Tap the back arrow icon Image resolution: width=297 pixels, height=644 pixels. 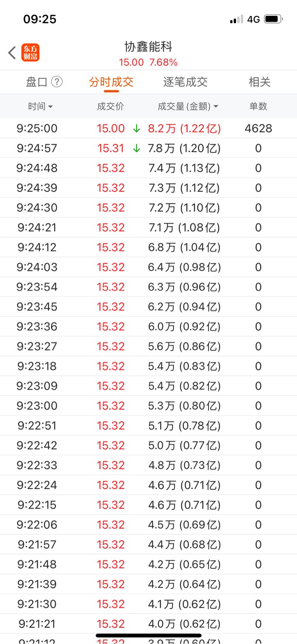[12, 53]
